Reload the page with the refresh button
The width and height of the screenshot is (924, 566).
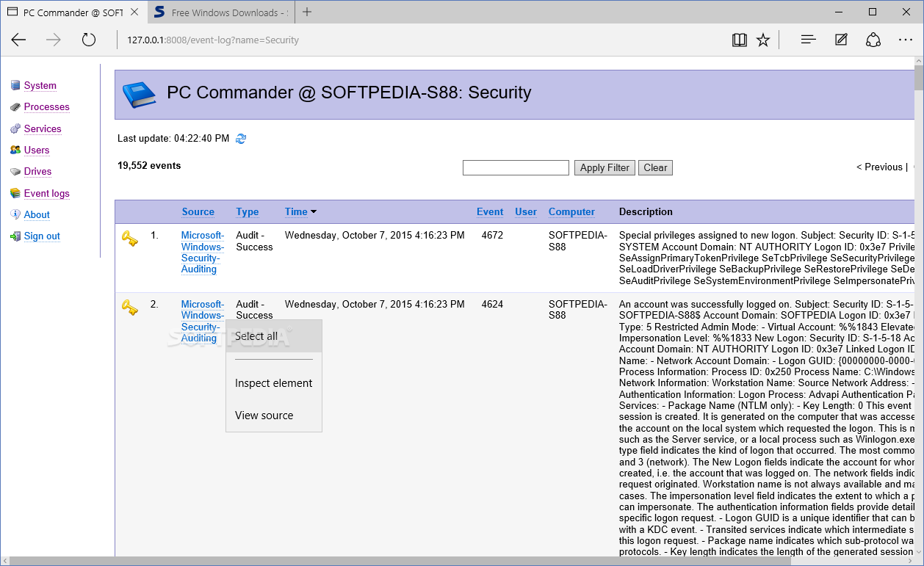click(x=89, y=40)
